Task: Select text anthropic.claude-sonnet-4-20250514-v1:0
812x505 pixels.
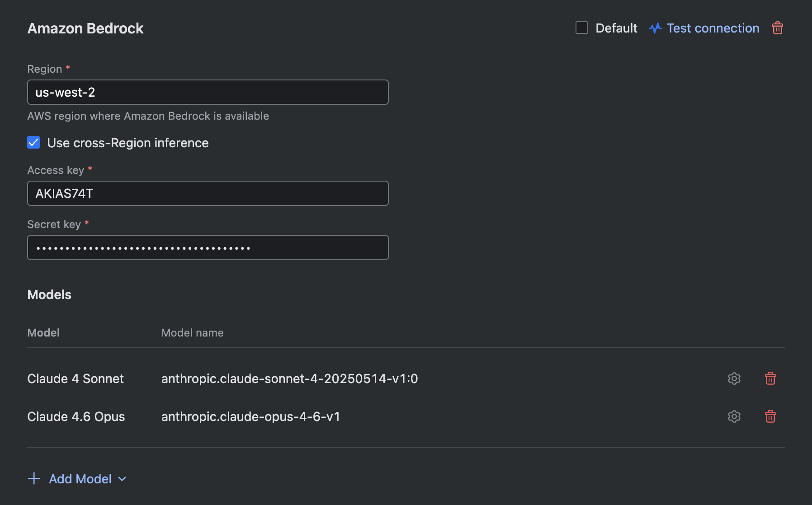Action: coord(289,379)
